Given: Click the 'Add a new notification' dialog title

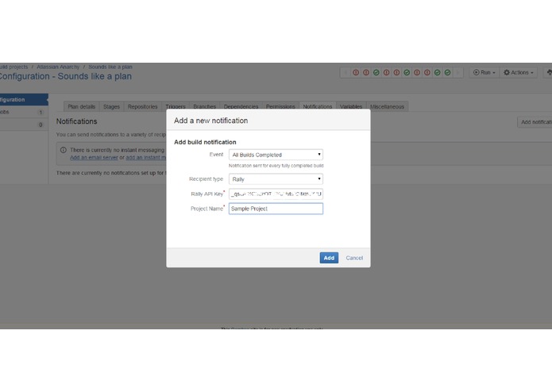Looking at the screenshot, I should tap(211, 121).
